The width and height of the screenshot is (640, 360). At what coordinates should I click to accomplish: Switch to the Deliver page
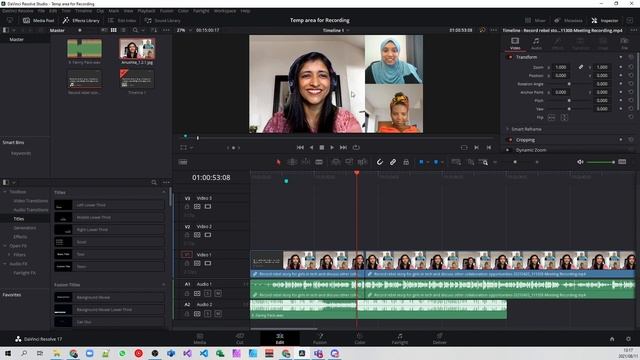tap(440, 338)
